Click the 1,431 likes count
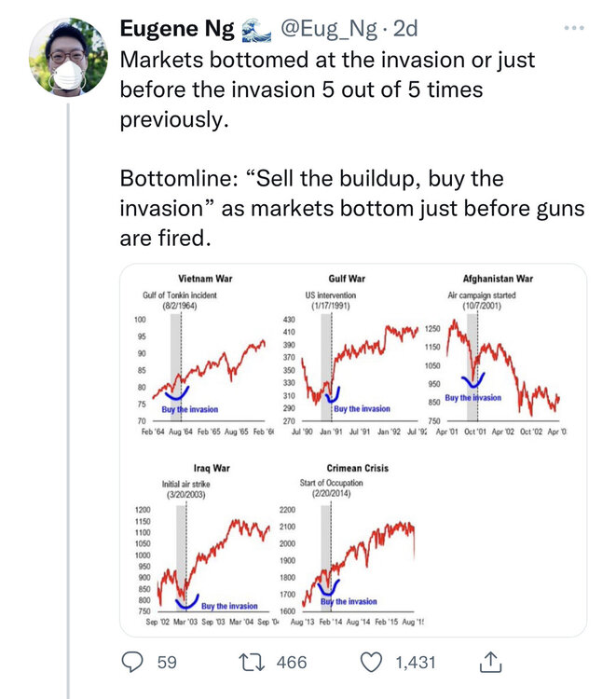 pyautogui.click(x=416, y=662)
